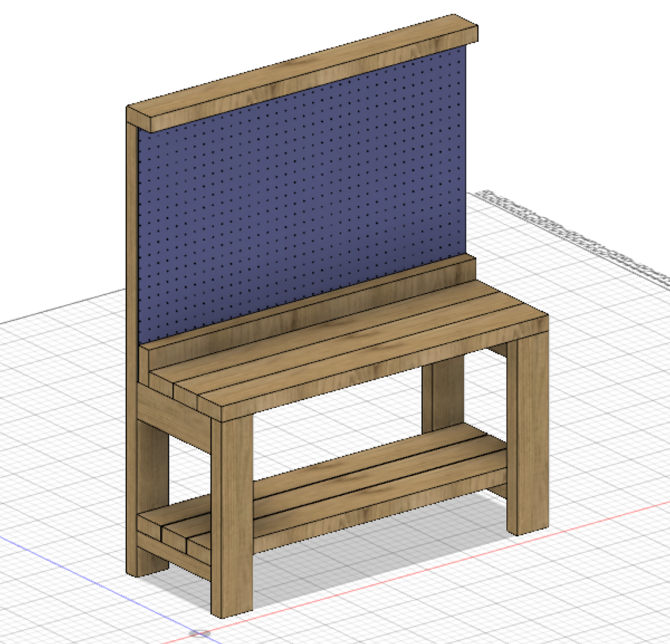Click the workbench shadow on the ground plane
The width and height of the screenshot is (670, 644).
366,562
